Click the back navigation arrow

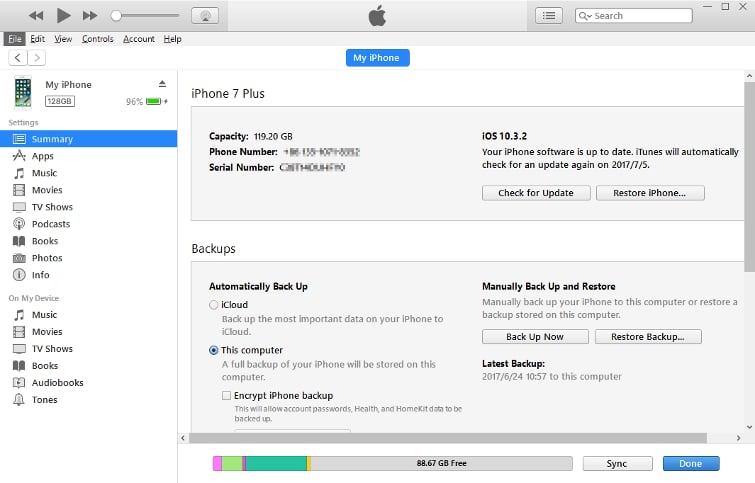(x=16, y=58)
